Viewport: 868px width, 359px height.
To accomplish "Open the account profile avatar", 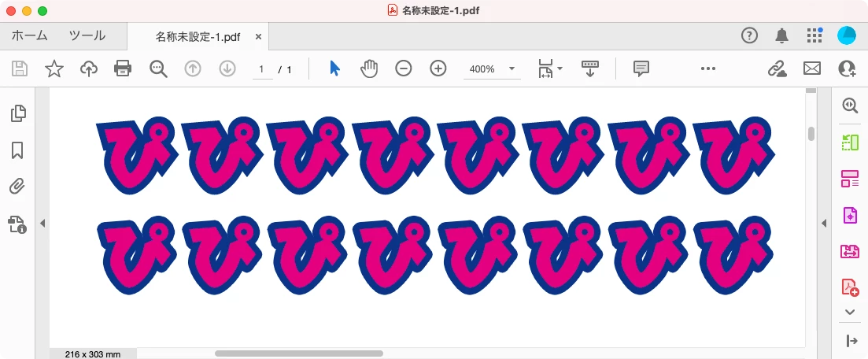I will click(847, 35).
